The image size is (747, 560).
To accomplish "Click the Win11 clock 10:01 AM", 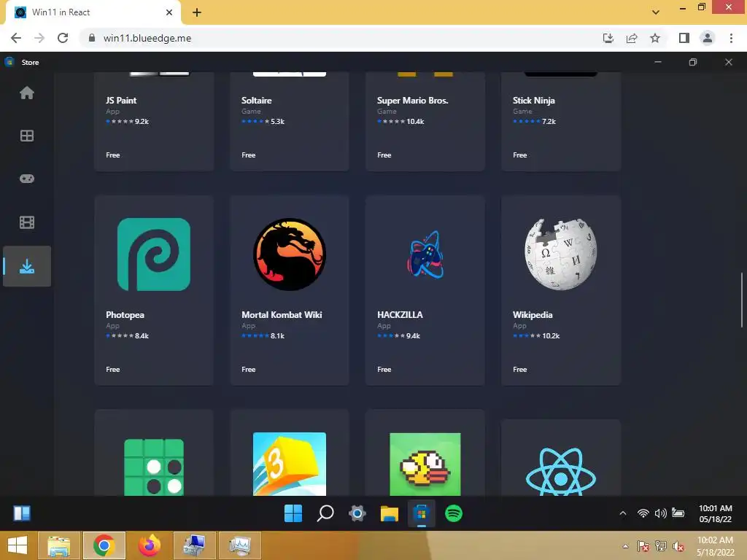I will [715, 508].
